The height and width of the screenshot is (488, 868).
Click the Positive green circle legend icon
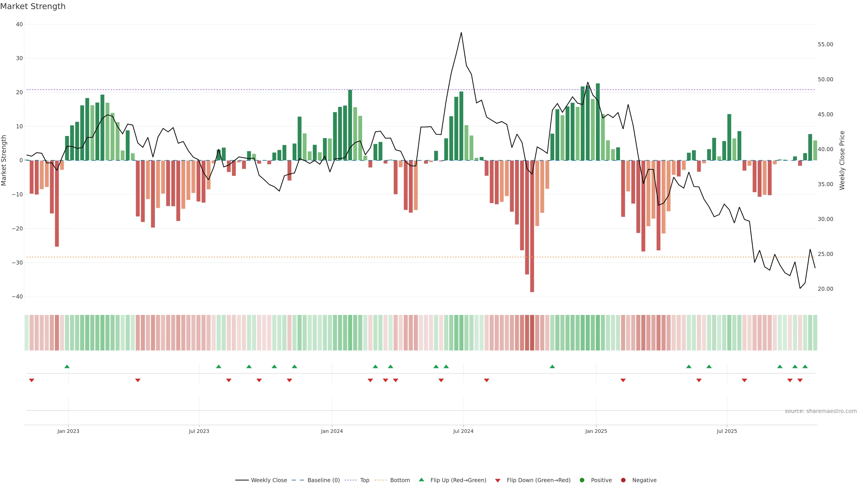tap(582, 480)
